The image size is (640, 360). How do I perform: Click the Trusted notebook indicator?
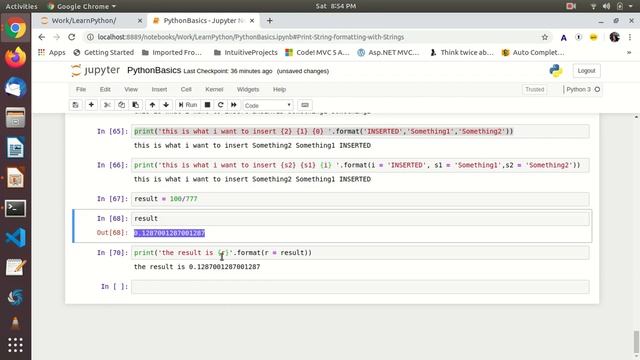point(535,89)
